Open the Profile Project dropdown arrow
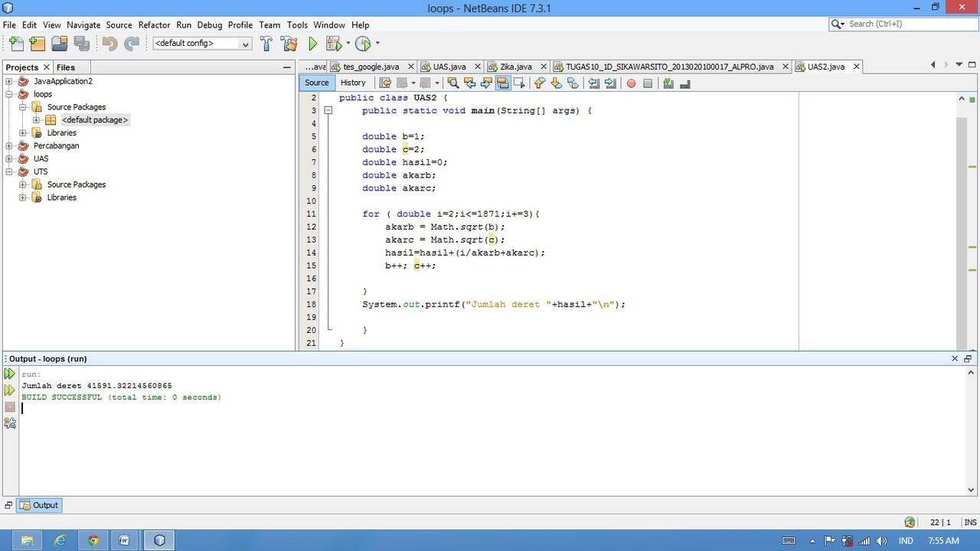The height and width of the screenshot is (551, 980). (377, 44)
